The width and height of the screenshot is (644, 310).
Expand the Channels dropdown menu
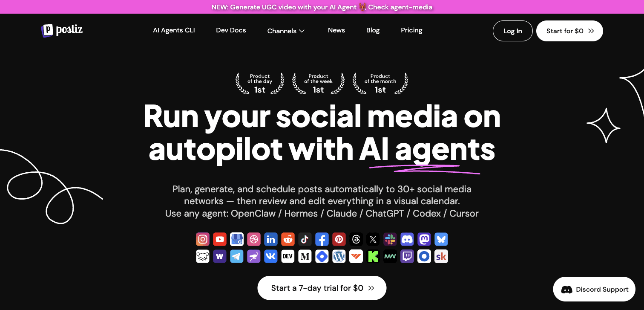pyautogui.click(x=286, y=31)
